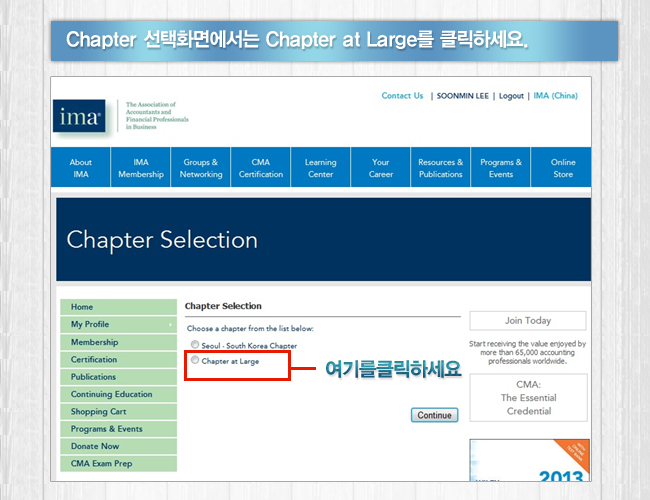Open Programs & Events in the sidebar
The image size is (650, 500).
tap(119, 429)
